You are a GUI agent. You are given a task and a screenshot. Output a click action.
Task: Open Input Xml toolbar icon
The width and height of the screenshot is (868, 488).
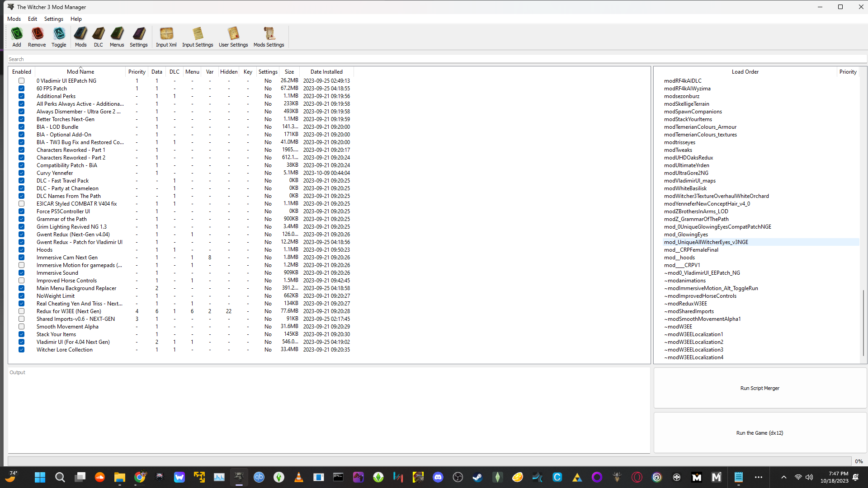click(x=166, y=37)
